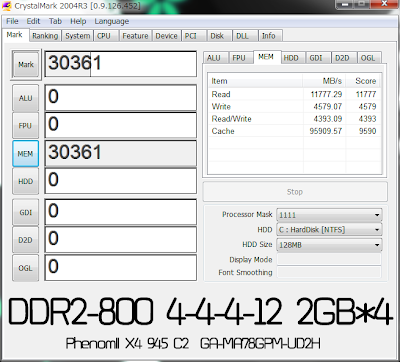Click the CrystalMark application icon in title bar
400x362 pixels.
[7, 6]
